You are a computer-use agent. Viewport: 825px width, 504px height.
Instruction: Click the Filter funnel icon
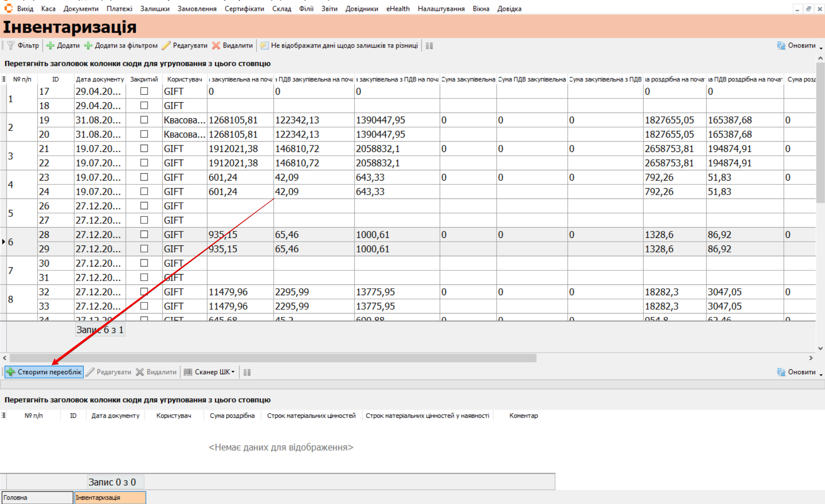click(11, 45)
